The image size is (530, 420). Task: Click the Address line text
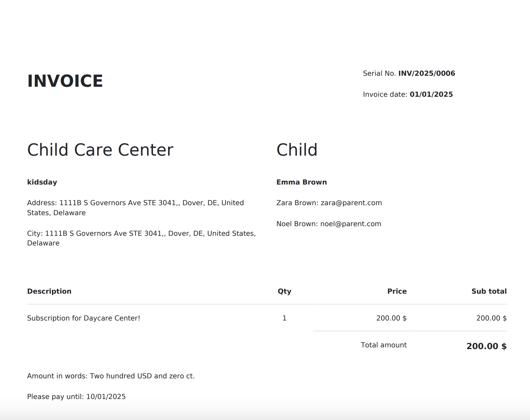click(136, 208)
